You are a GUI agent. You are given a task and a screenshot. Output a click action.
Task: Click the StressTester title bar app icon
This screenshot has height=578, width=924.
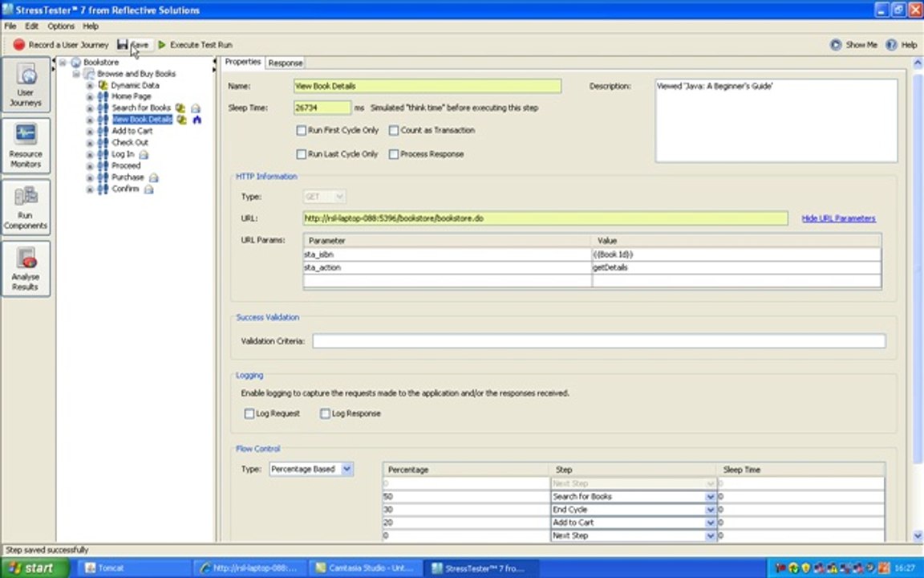click(7, 10)
